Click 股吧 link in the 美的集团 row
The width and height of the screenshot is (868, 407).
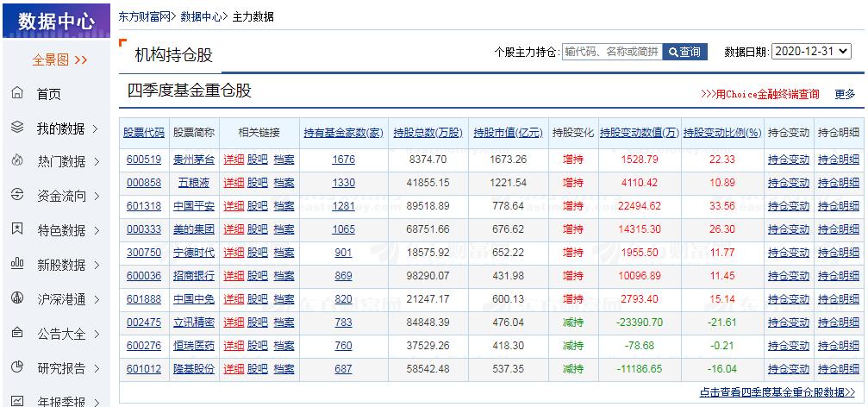258,229
